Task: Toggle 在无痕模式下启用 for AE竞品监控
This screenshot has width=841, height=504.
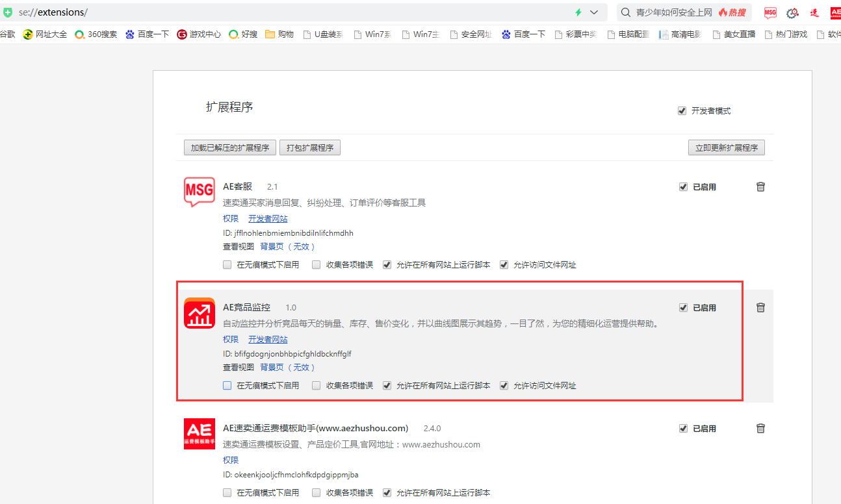Action: pos(227,386)
